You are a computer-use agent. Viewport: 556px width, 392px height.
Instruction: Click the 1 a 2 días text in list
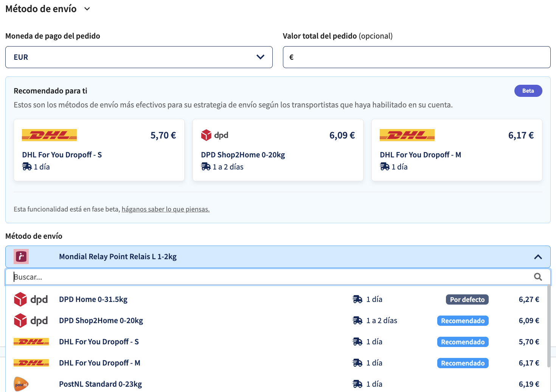[x=382, y=320]
